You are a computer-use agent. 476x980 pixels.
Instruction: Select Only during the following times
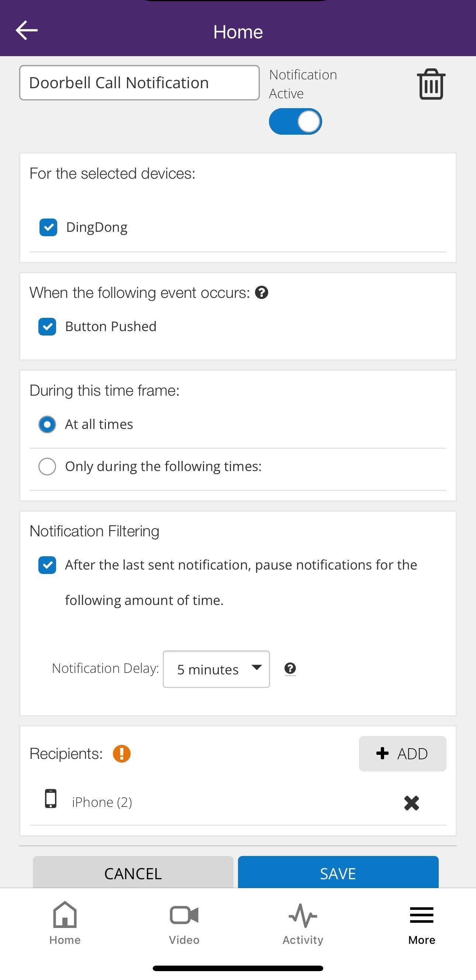point(47,467)
